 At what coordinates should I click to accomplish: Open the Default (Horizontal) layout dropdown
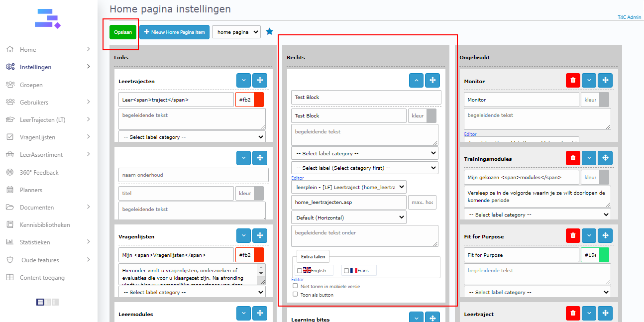tap(348, 217)
